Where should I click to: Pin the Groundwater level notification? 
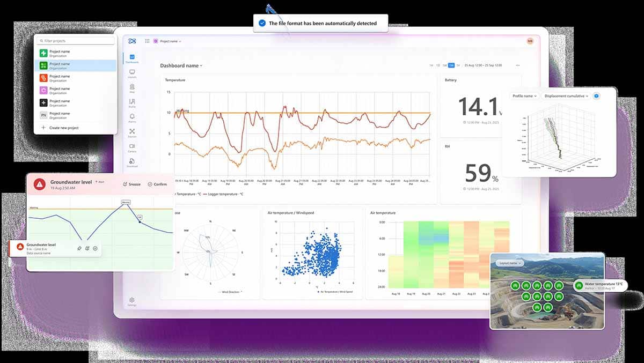pos(79,248)
